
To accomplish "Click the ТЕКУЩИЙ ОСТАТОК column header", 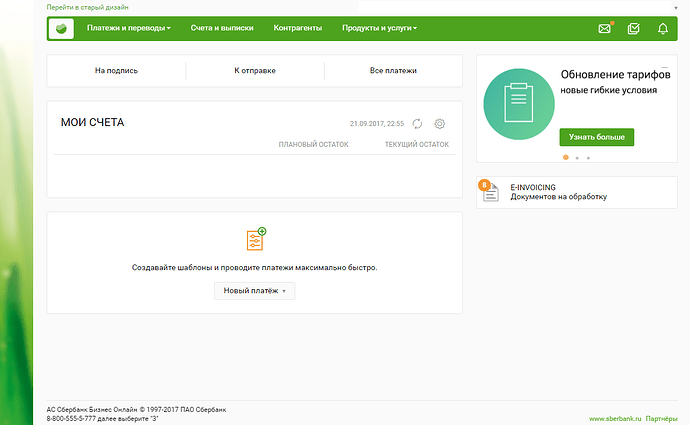I will [x=417, y=144].
